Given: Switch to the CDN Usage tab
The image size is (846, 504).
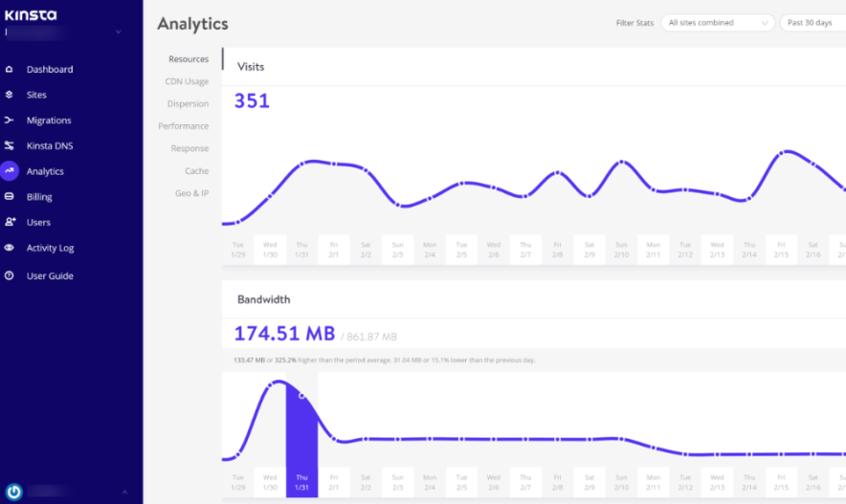Looking at the screenshot, I should point(187,81).
